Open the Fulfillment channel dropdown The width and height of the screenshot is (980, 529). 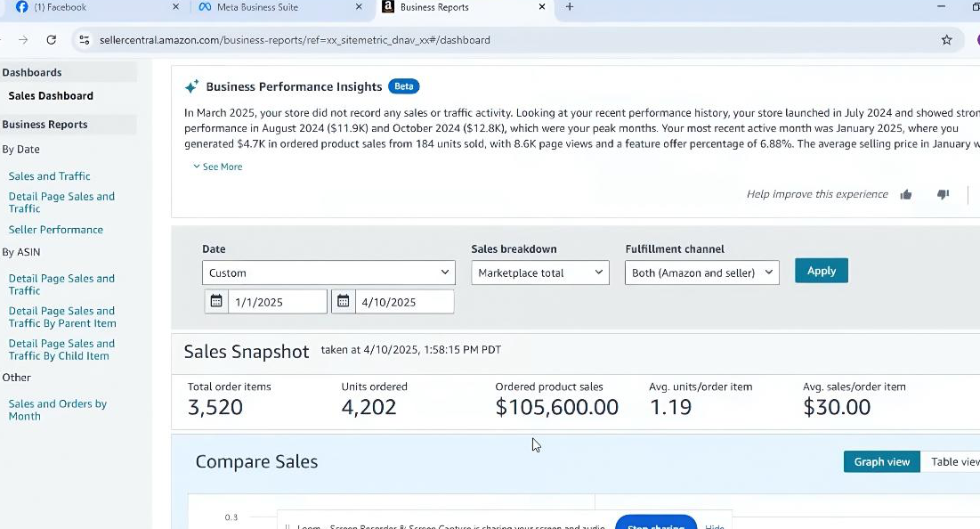[701, 273]
